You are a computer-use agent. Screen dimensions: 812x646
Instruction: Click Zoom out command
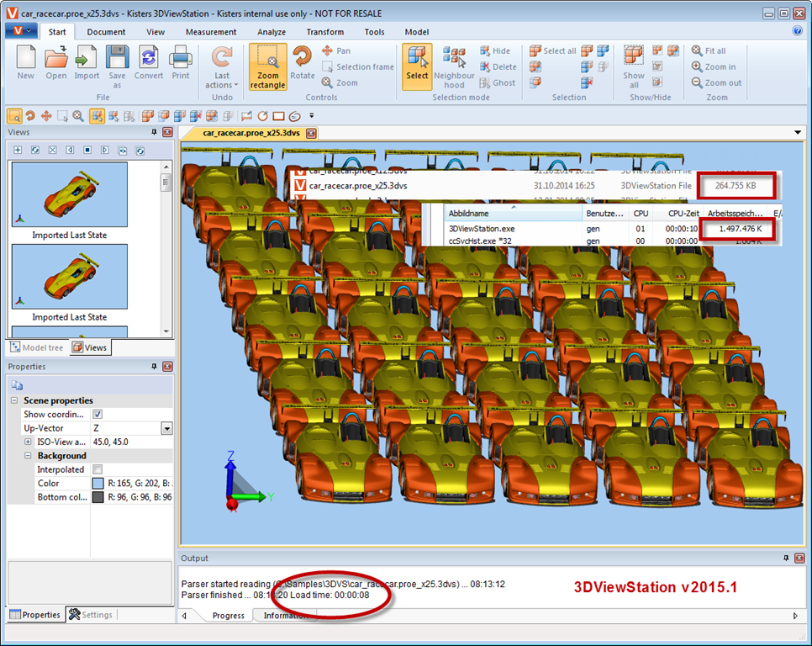click(717, 83)
